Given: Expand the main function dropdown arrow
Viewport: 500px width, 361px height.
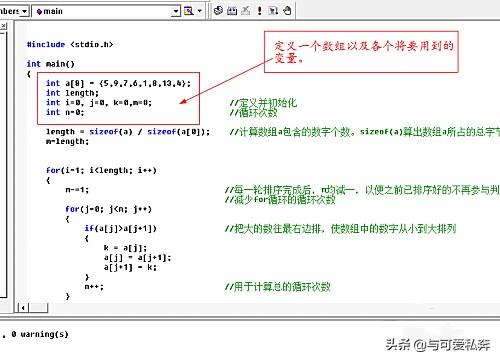Looking at the screenshot, I should [176, 11].
